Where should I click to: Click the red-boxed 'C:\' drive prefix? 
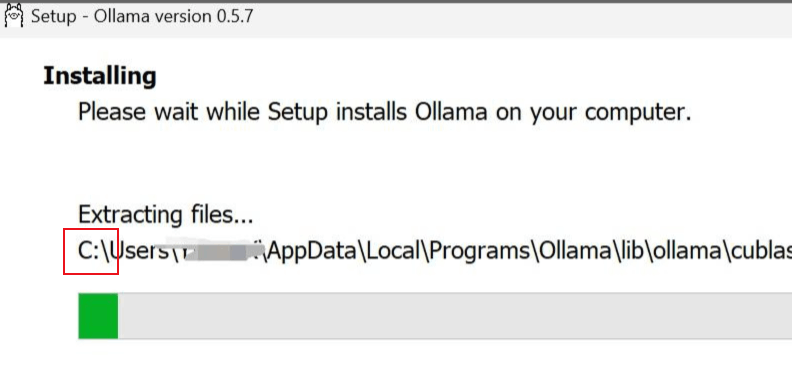pyautogui.click(x=91, y=251)
